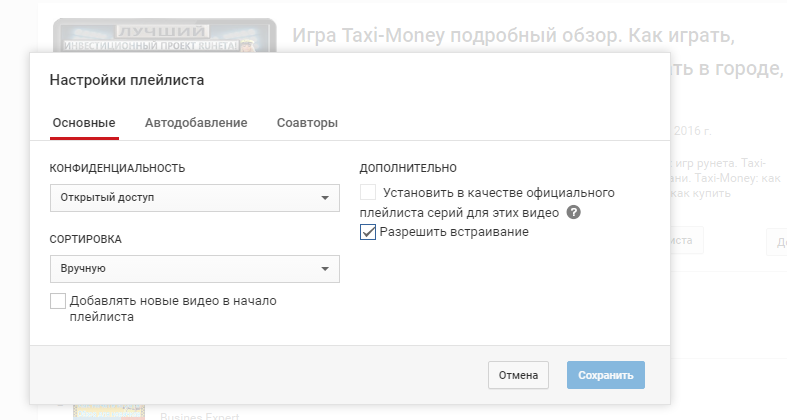Image resolution: width=787 pixels, height=420 pixels.
Task: Click the Отмена button
Action: (518, 375)
